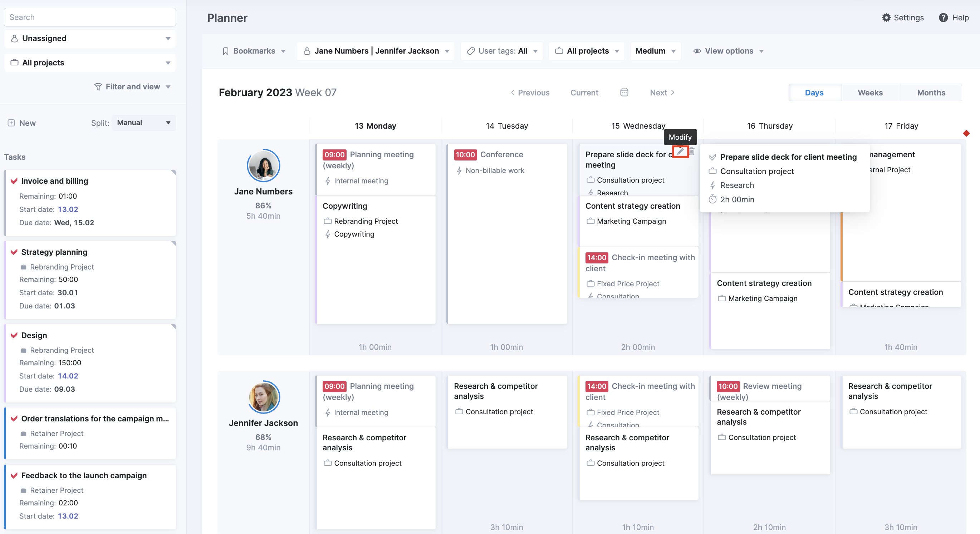Open the calendar date picker icon
The width and height of the screenshot is (980, 534).
624,92
